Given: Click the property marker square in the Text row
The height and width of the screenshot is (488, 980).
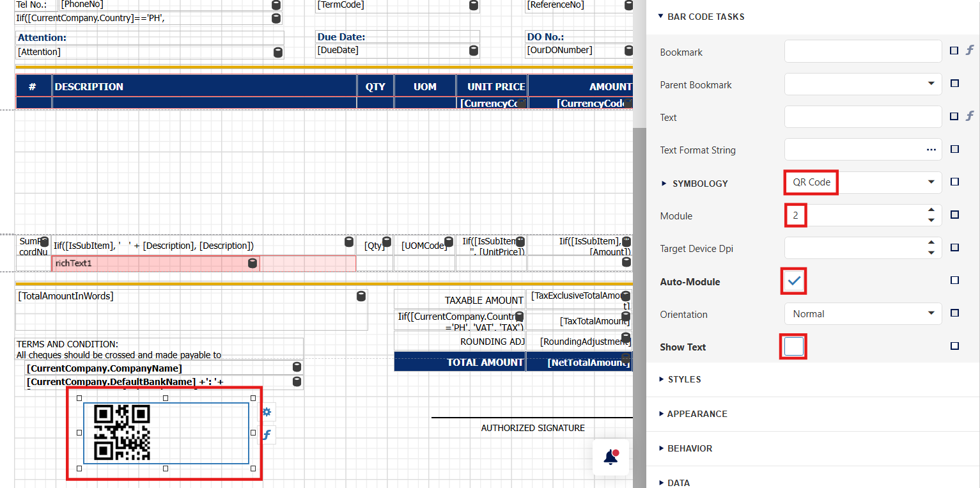Looking at the screenshot, I should (954, 116).
